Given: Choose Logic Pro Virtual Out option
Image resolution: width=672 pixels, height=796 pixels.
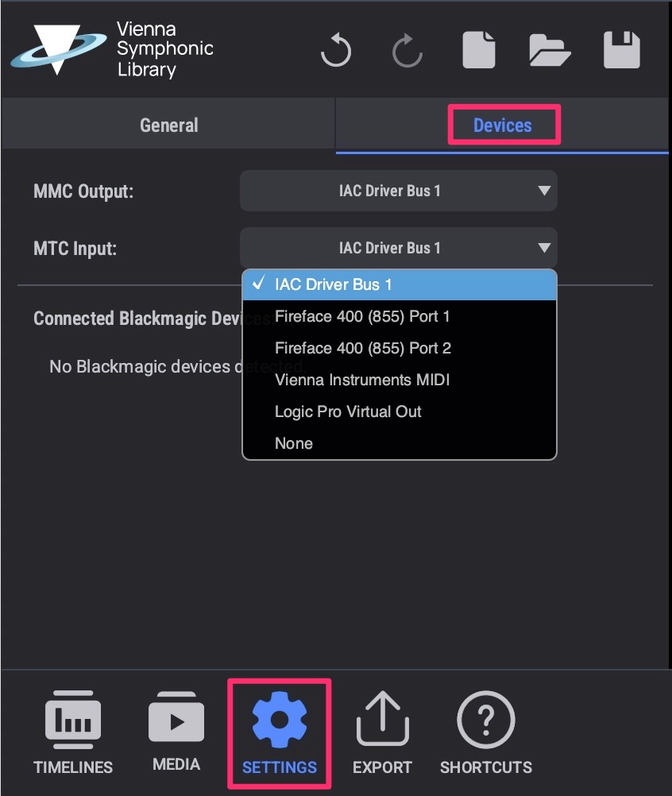Looking at the screenshot, I should coord(348,412).
